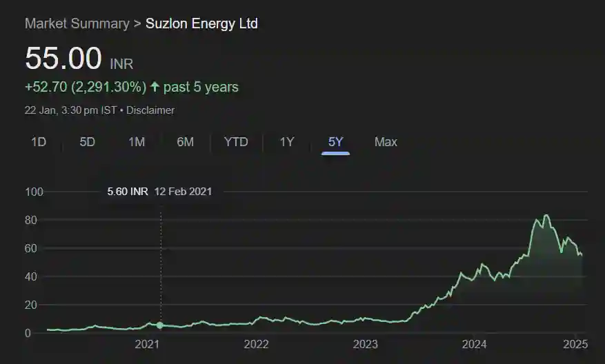The width and height of the screenshot is (605, 364).
Task: Select the 5D time range tab
Action: coord(87,142)
